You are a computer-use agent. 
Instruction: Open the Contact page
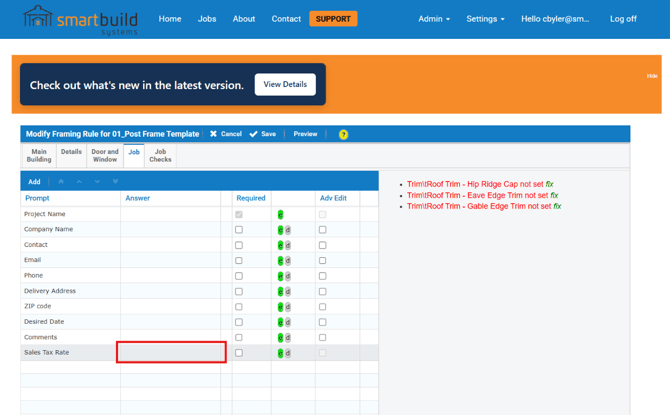tap(286, 19)
